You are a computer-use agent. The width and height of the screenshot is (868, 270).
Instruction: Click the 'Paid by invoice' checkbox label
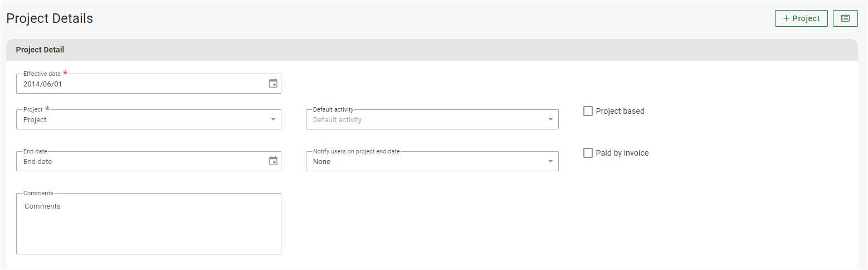coord(622,153)
